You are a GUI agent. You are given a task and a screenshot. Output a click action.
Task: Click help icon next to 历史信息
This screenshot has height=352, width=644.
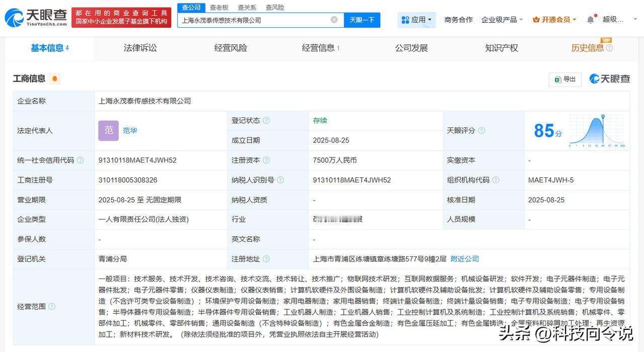[609, 48]
